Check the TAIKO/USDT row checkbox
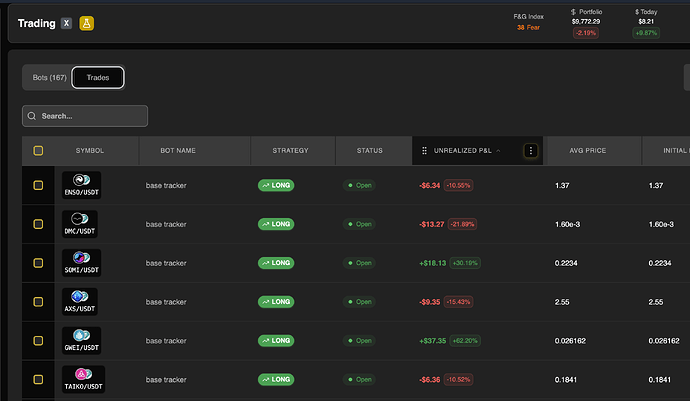 [x=38, y=379]
